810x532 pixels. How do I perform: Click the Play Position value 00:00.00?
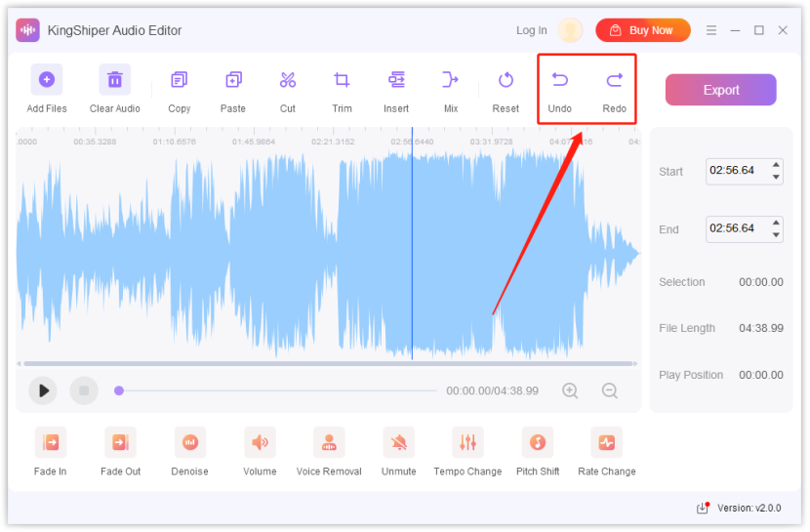click(x=761, y=376)
